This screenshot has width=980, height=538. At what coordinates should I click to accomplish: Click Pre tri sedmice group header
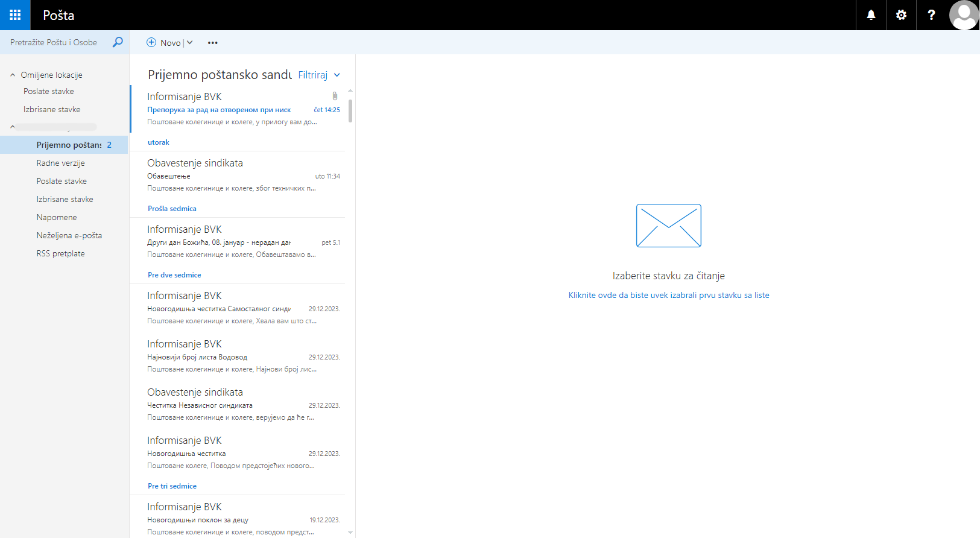click(x=172, y=486)
